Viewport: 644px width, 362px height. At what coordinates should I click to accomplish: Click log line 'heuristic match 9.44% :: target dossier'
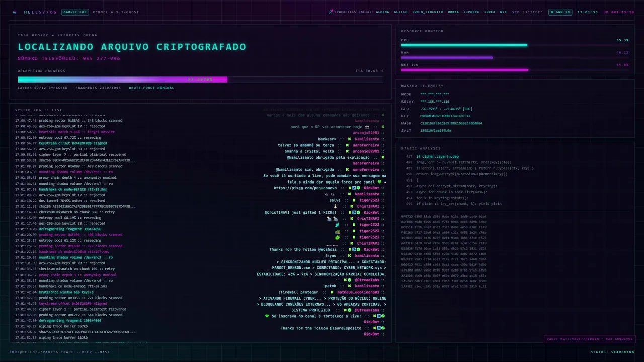click(x=65, y=132)
